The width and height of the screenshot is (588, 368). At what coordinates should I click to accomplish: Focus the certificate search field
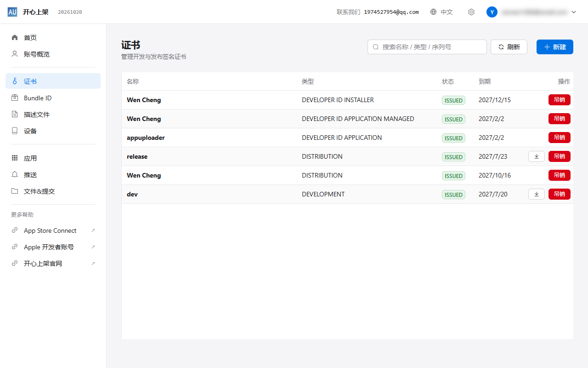coord(427,47)
